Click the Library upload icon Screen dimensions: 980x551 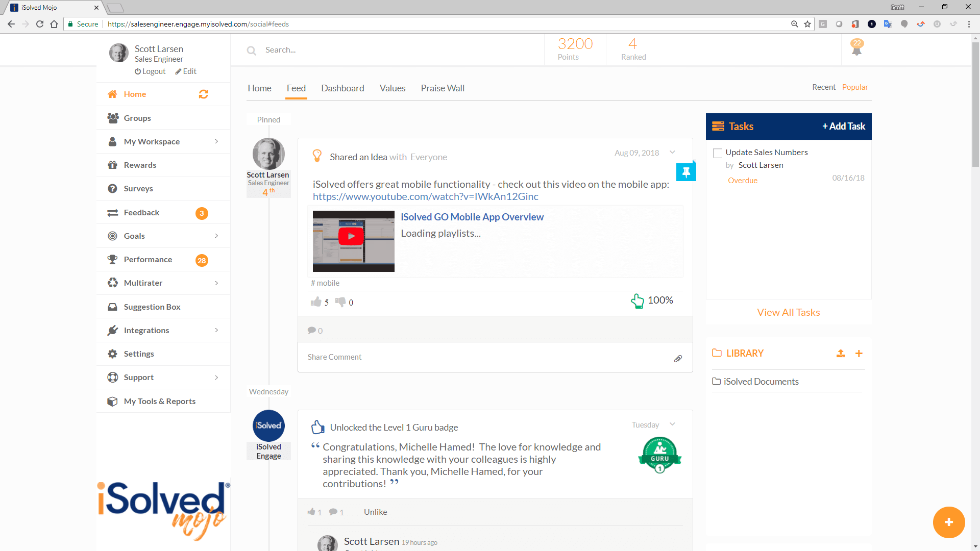coord(841,354)
